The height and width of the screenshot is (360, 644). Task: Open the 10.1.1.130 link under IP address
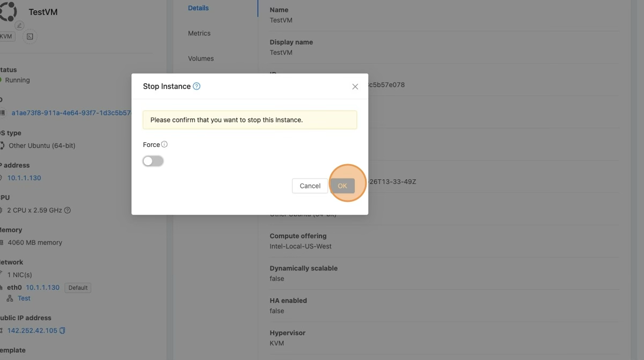24,178
